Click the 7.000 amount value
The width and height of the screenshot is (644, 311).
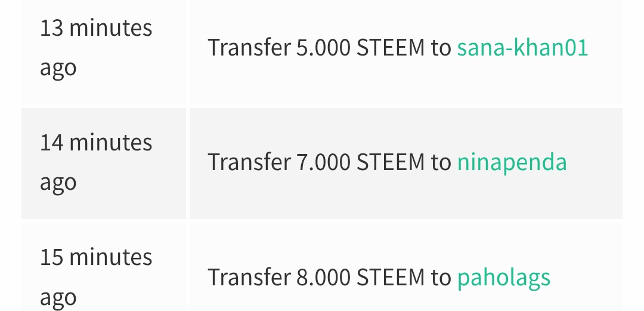pos(323,162)
